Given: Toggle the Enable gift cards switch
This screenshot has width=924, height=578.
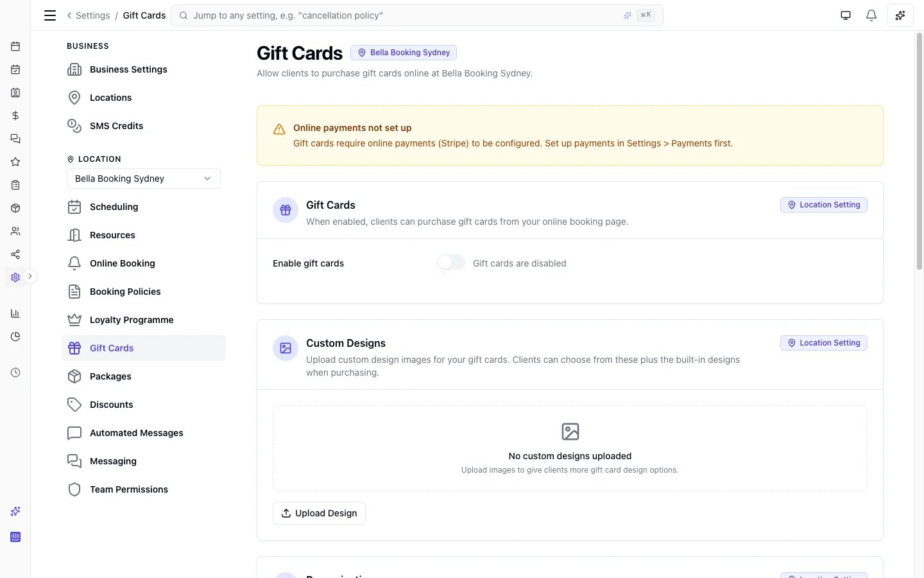Looking at the screenshot, I should point(451,262).
